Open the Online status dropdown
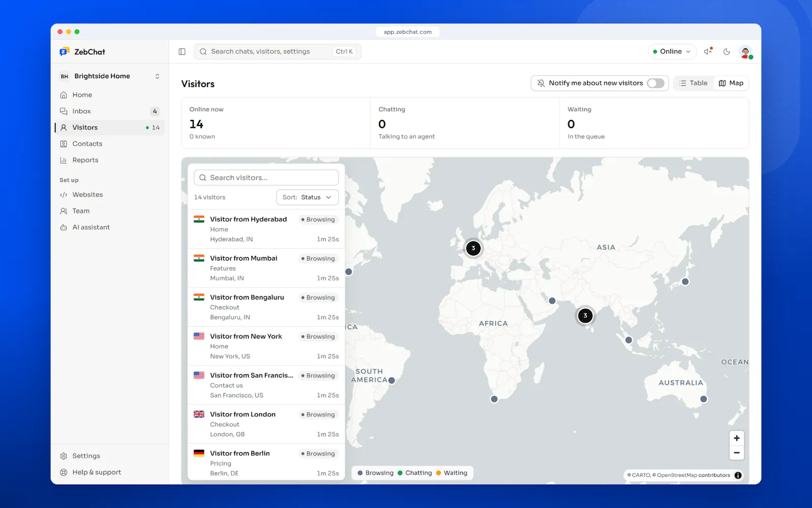 click(672, 51)
